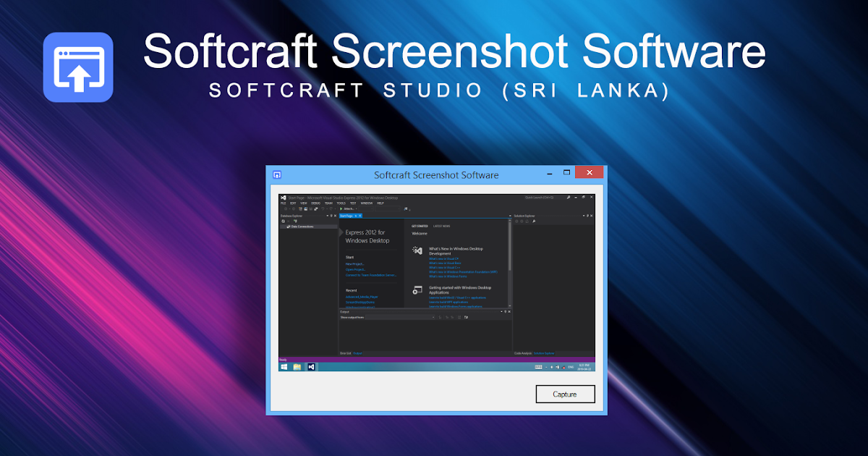Toggle auto-hide pin on Solution Explorer
Image resolution: width=868 pixels, height=456 pixels.
[x=588, y=215]
